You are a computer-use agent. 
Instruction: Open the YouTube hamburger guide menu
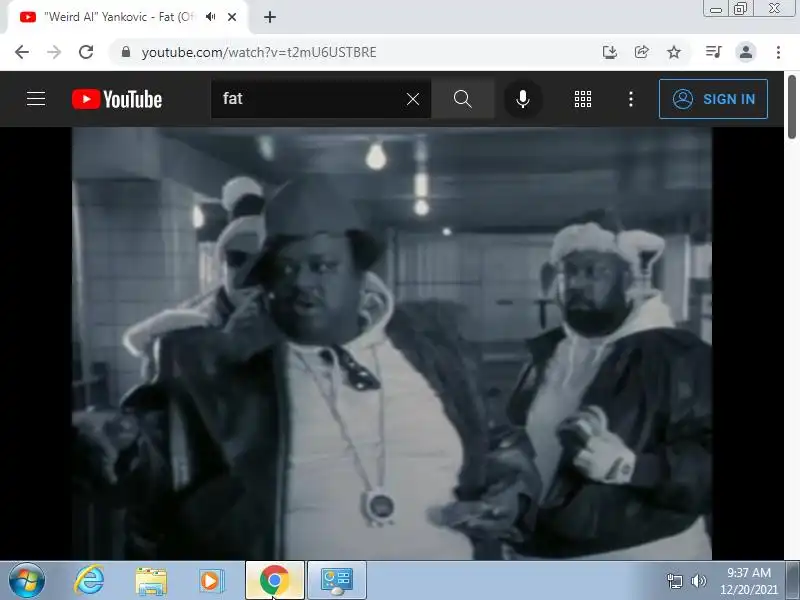(x=36, y=98)
